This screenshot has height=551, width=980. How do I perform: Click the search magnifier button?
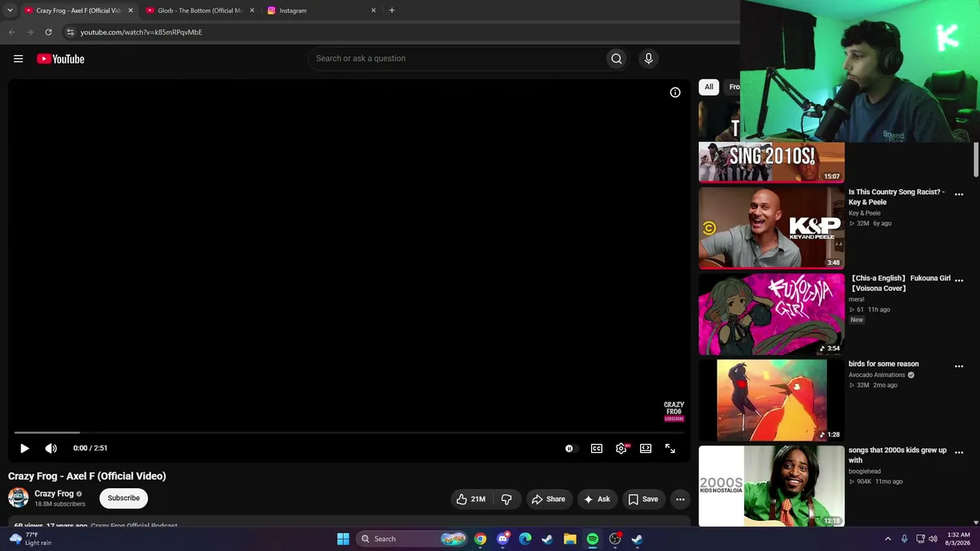616,59
